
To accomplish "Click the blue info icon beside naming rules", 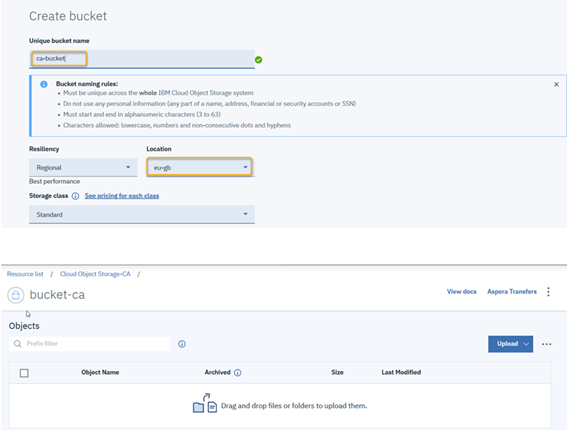I will [44, 84].
